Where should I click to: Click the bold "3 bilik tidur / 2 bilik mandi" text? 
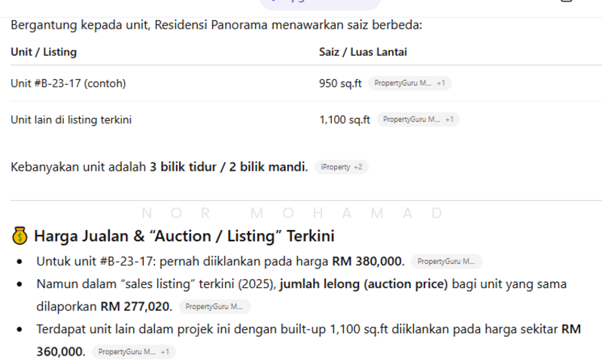coord(229,167)
